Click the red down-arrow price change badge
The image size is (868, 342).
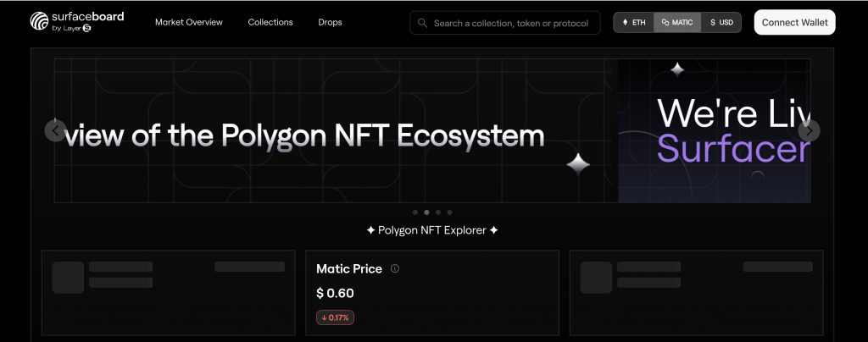point(335,317)
